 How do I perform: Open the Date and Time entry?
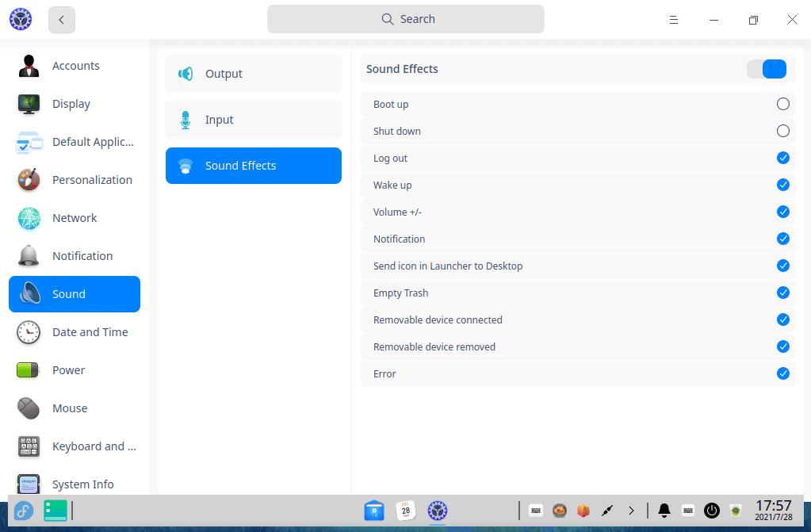(x=75, y=332)
